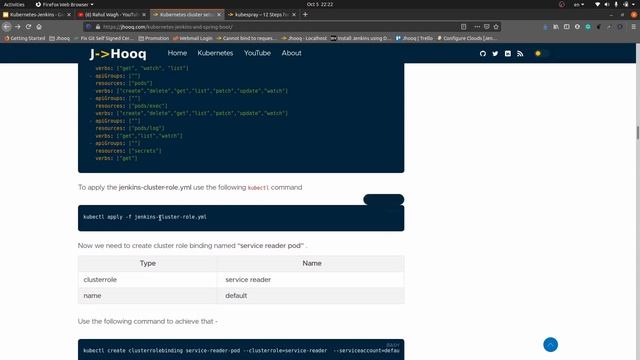
Task: Close the Rahul Wagh YouTube tab
Action: coord(144,15)
